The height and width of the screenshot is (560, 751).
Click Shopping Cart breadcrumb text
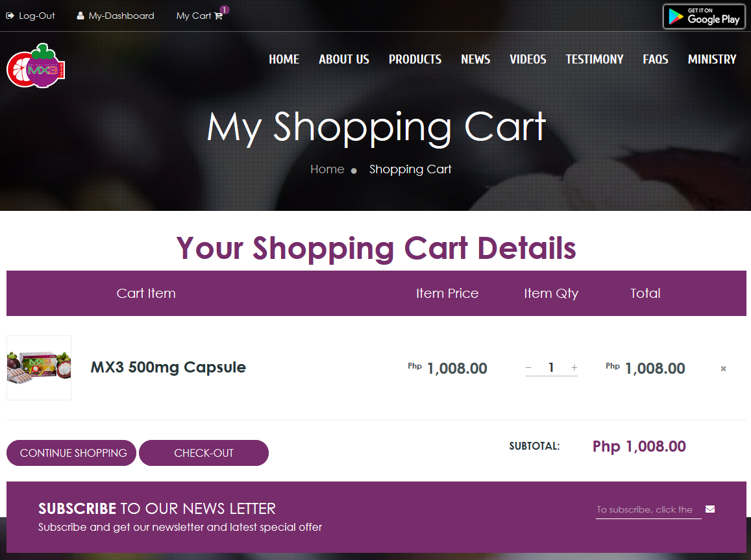point(410,169)
